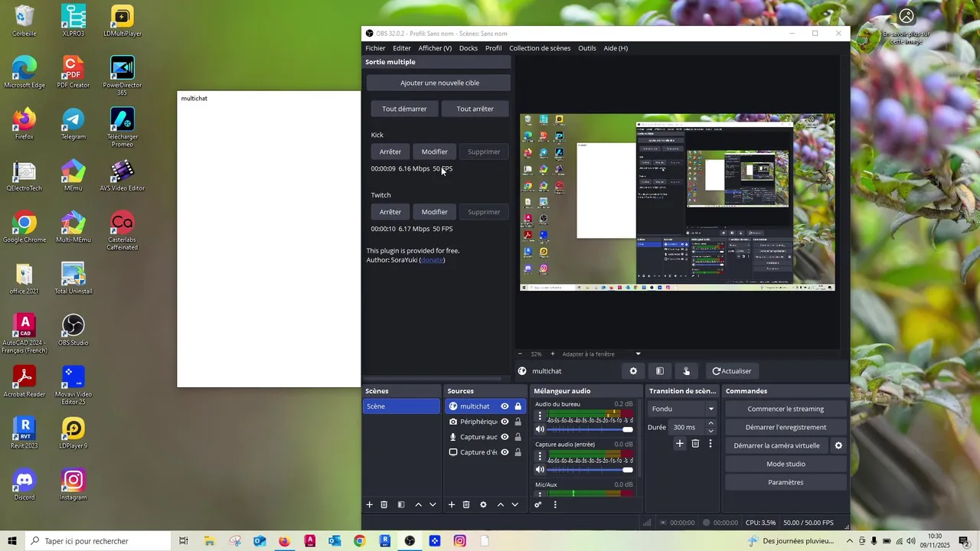980x551 pixels.
Task: Add a new transition with plus icon
Action: click(679, 444)
